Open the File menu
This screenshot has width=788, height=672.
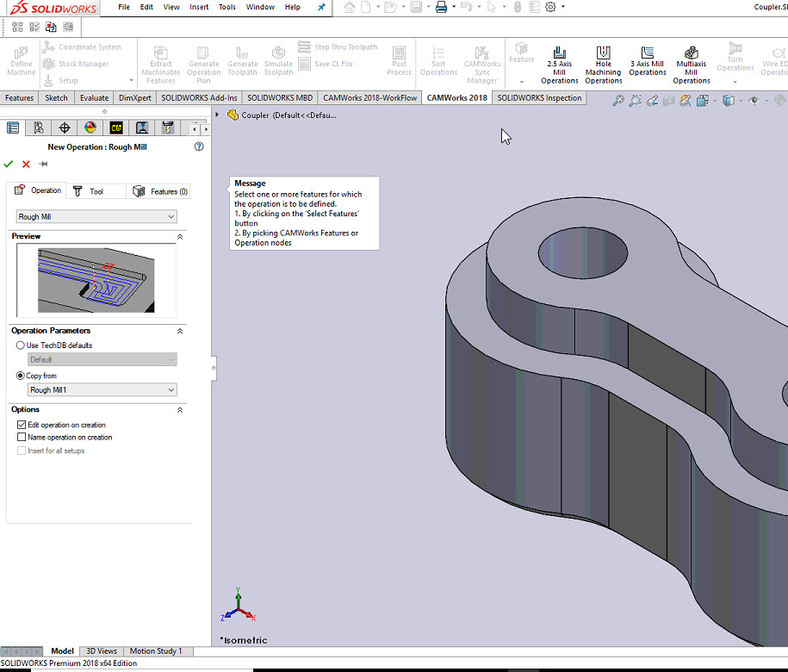click(124, 7)
